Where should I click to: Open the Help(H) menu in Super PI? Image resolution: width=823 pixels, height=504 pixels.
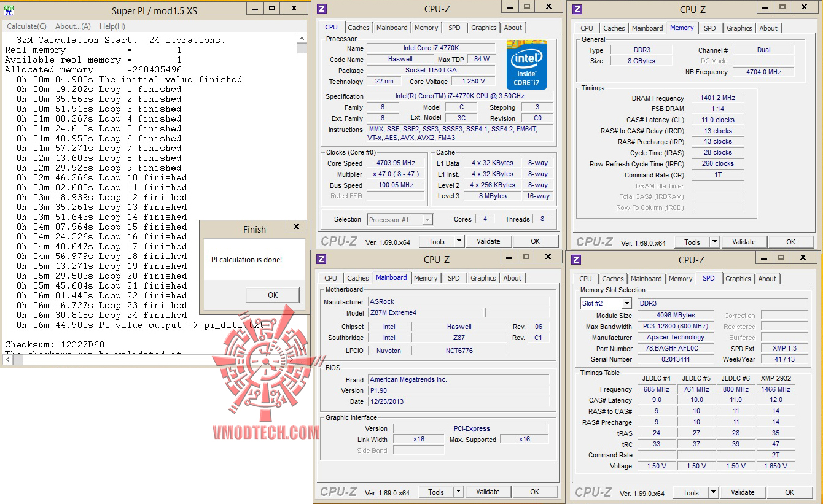click(x=112, y=26)
